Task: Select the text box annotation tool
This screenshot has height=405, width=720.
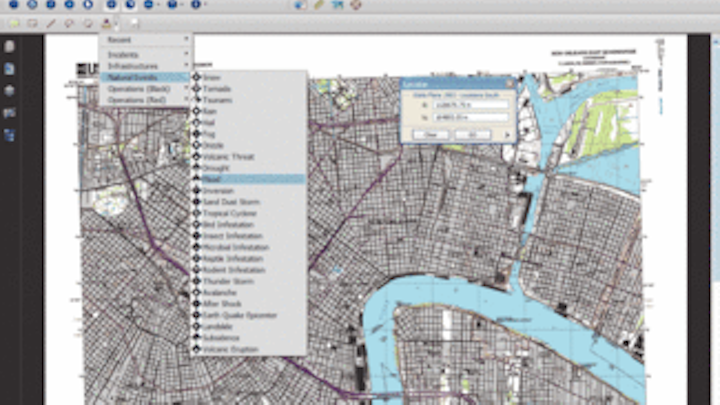Action: coord(32,23)
